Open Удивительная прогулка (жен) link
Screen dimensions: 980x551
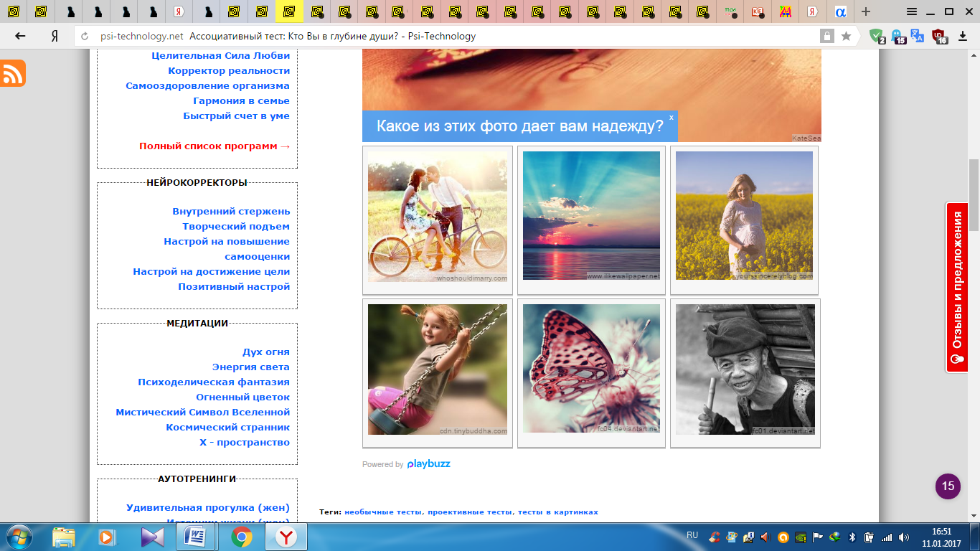pyautogui.click(x=208, y=508)
